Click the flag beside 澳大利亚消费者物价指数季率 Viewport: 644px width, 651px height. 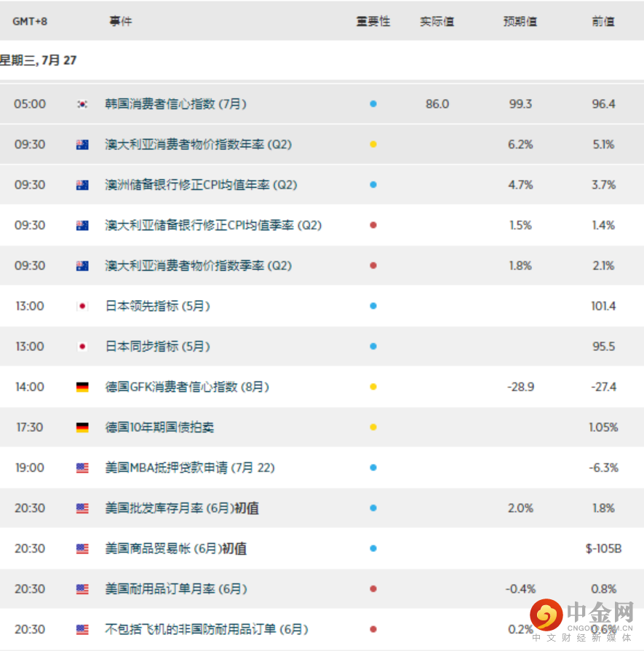pos(82,266)
